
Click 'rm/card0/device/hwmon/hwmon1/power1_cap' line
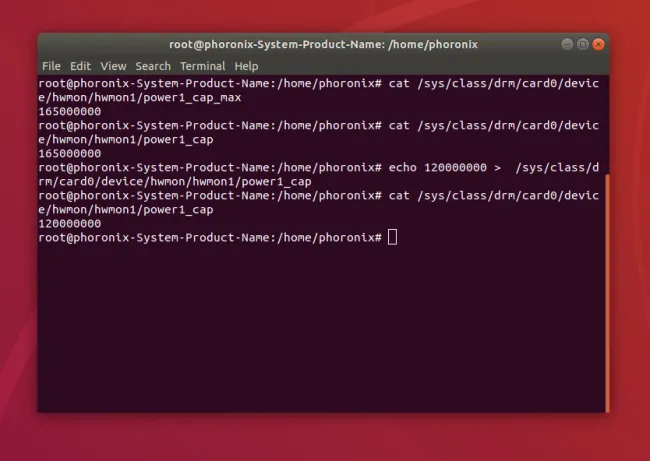(x=175, y=182)
